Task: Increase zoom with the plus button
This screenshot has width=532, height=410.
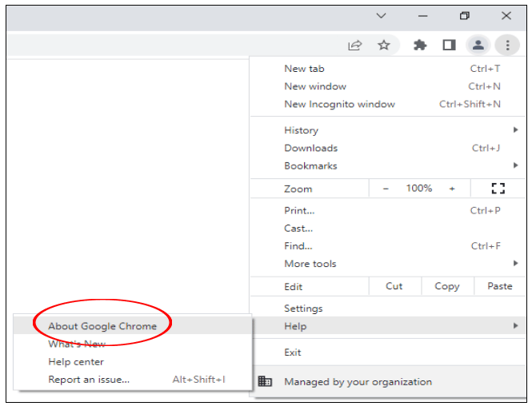Action: pyautogui.click(x=452, y=189)
